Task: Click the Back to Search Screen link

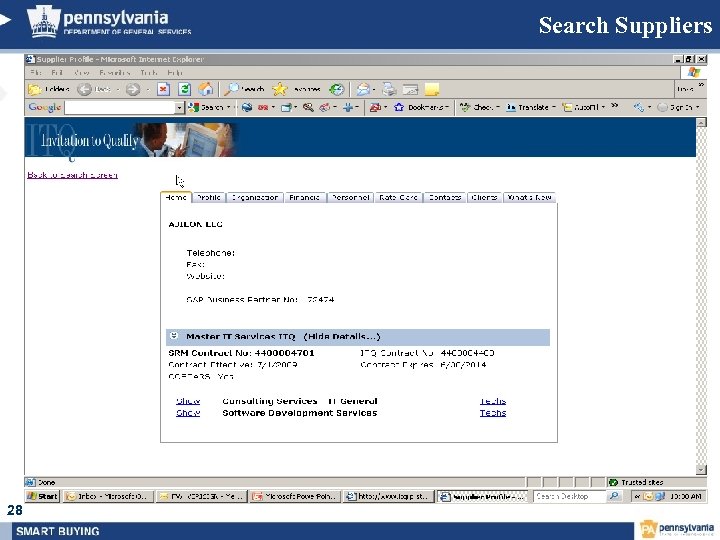Action: (x=73, y=175)
